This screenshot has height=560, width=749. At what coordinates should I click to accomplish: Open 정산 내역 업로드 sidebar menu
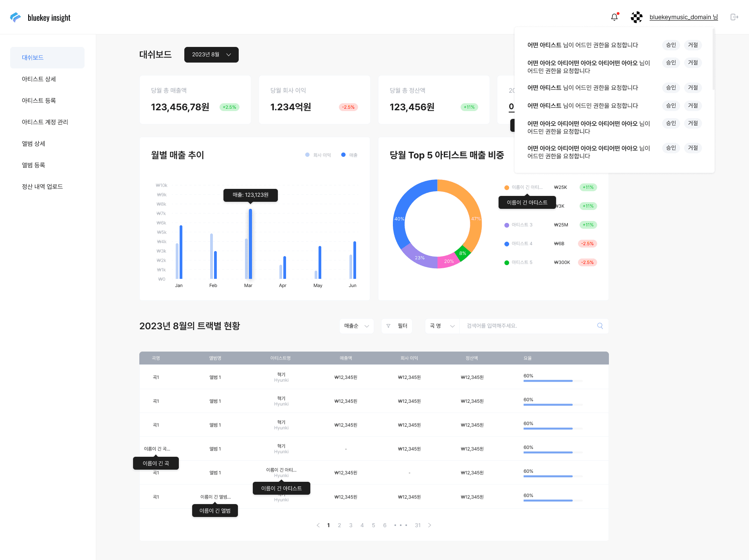click(42, 187)
